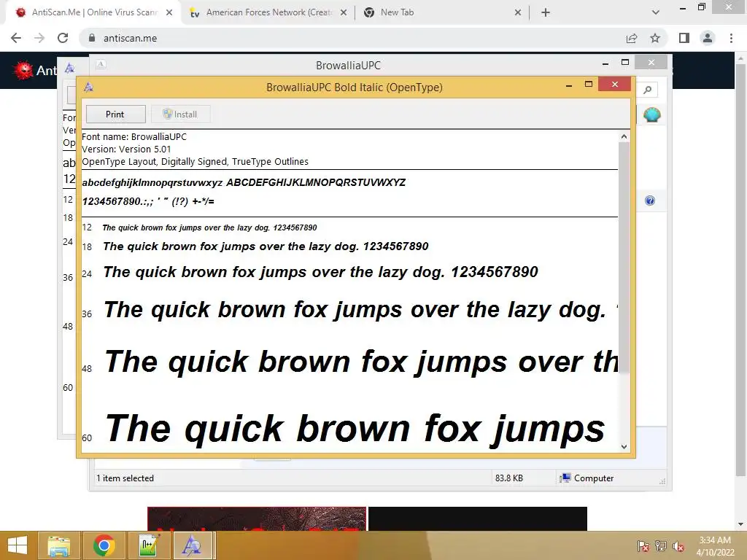Maximize the BrowalliaUPC Bold Italic window
The height and width of the screenshot is (560, 747).
tap(589, 85)
